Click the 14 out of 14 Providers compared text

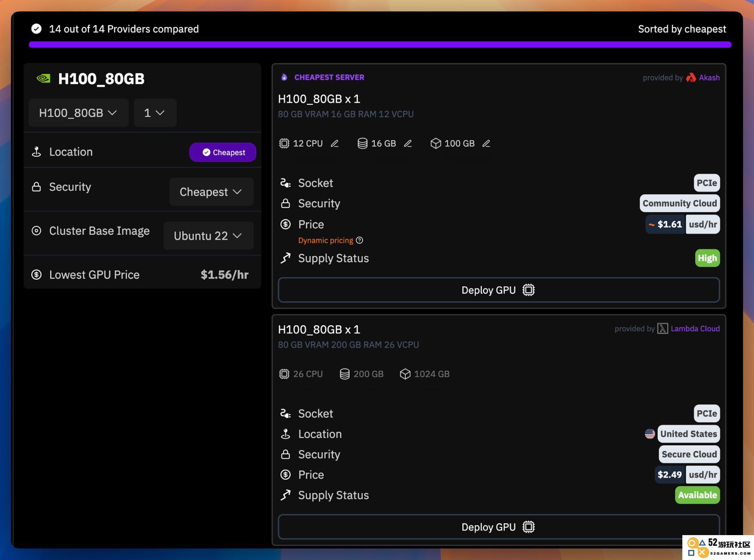[x=124, y=29]
